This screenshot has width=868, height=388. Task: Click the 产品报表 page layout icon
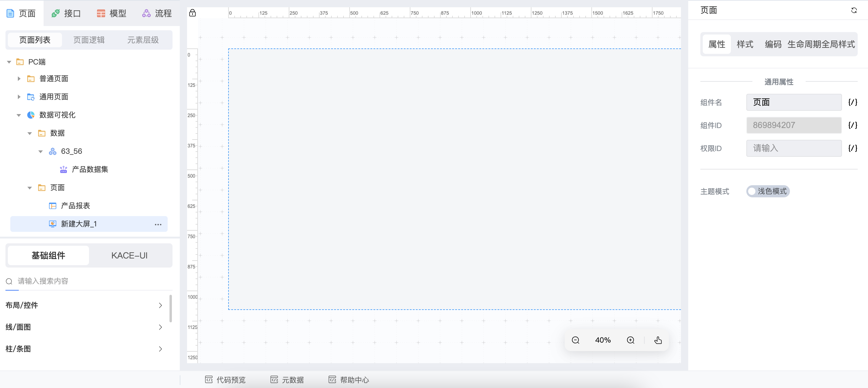tap(53, 206)
